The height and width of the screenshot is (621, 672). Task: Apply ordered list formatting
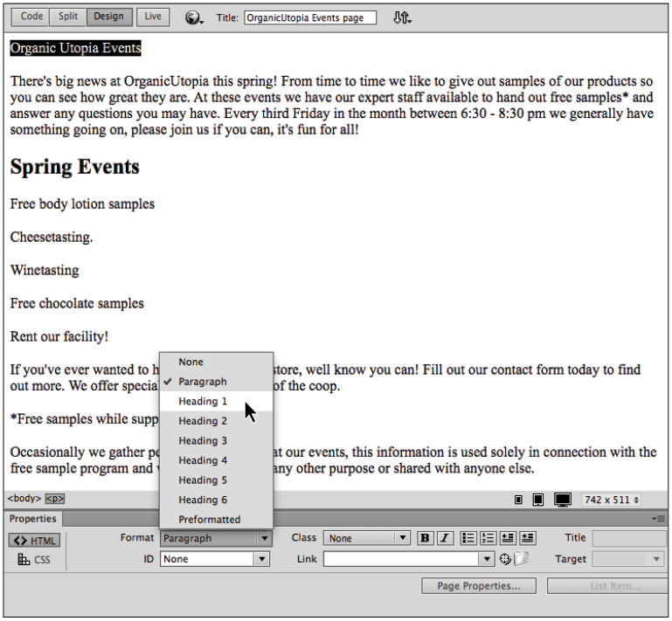coord(488,538)
